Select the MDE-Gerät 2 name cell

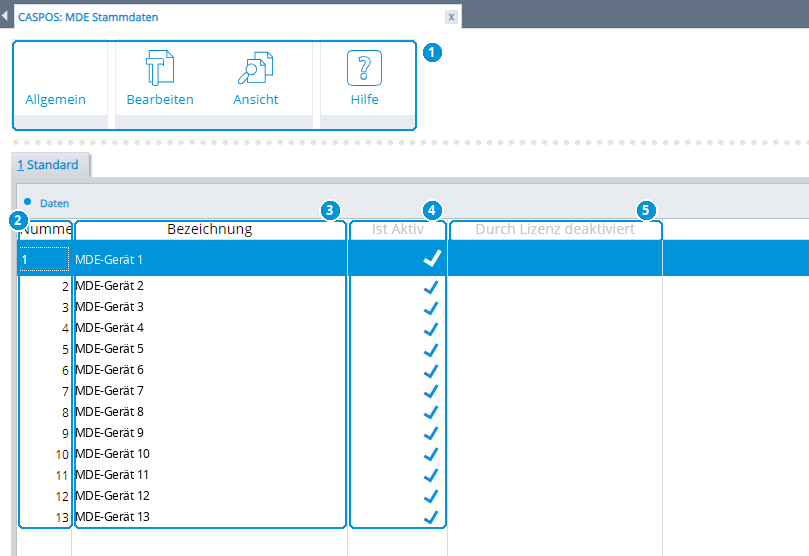(x=210, y=286)
